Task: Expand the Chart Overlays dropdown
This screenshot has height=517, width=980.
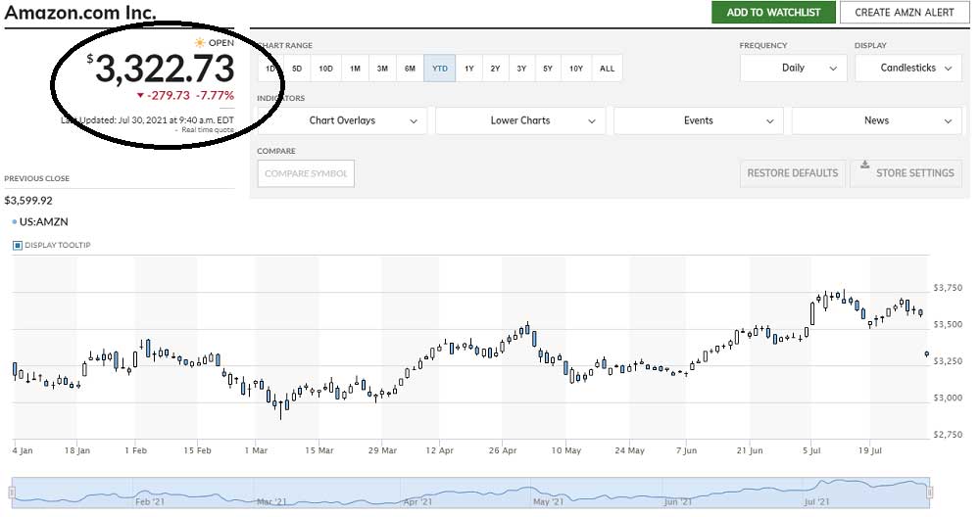Action: 342,120
